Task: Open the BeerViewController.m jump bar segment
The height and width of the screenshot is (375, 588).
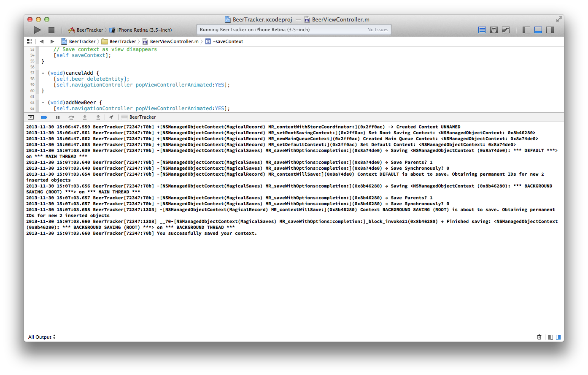Action: (170, 41)
